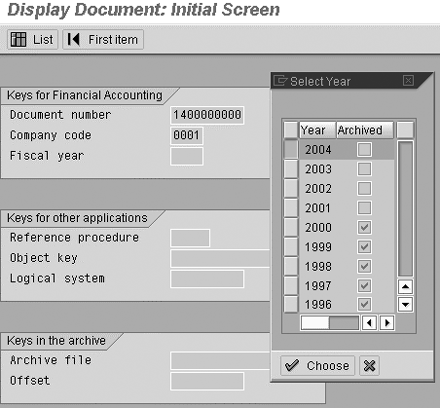Screen dimensions: 440x408
Task: Close the Select Year dialog
Action: tap(408, 80)
